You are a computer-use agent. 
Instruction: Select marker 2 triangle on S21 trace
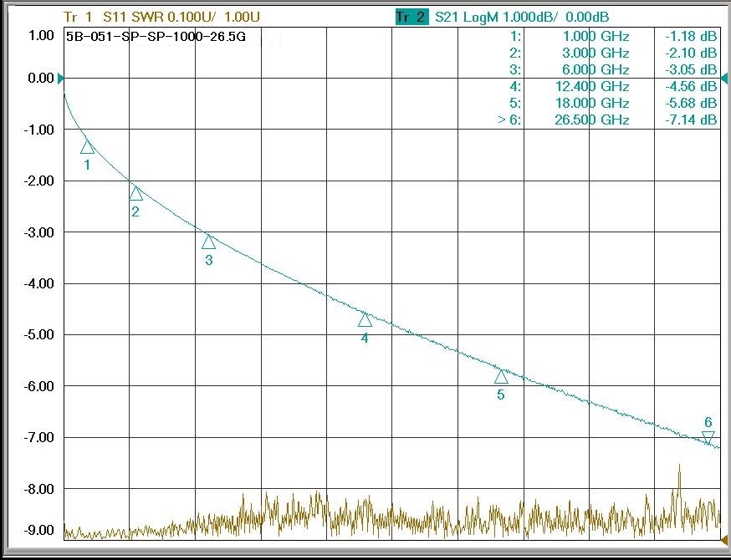click(135, 193)
